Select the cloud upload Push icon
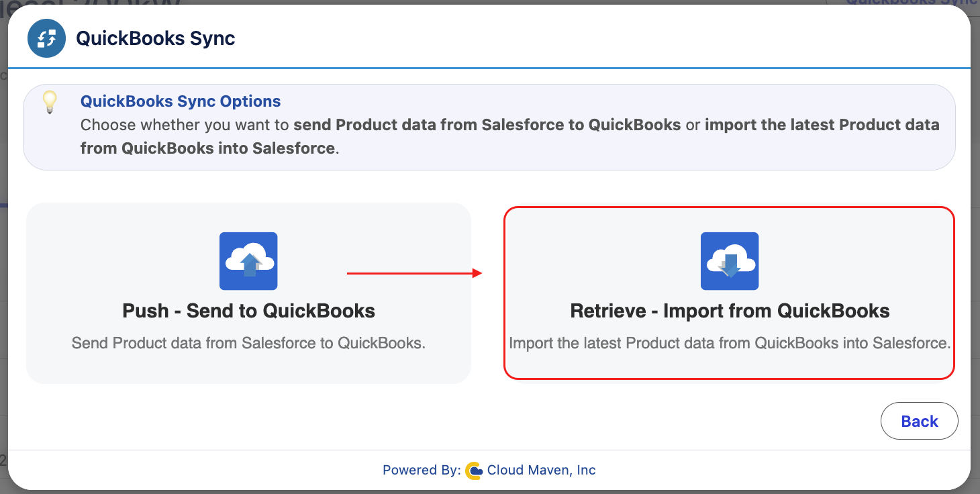Screen dimensions: 980x494 tap(248, 261)
